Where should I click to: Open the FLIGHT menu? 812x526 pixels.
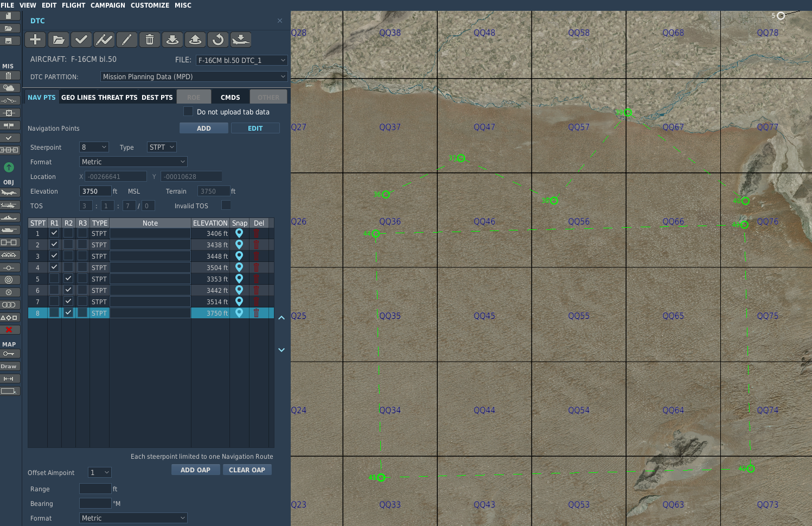pos(73,5)
